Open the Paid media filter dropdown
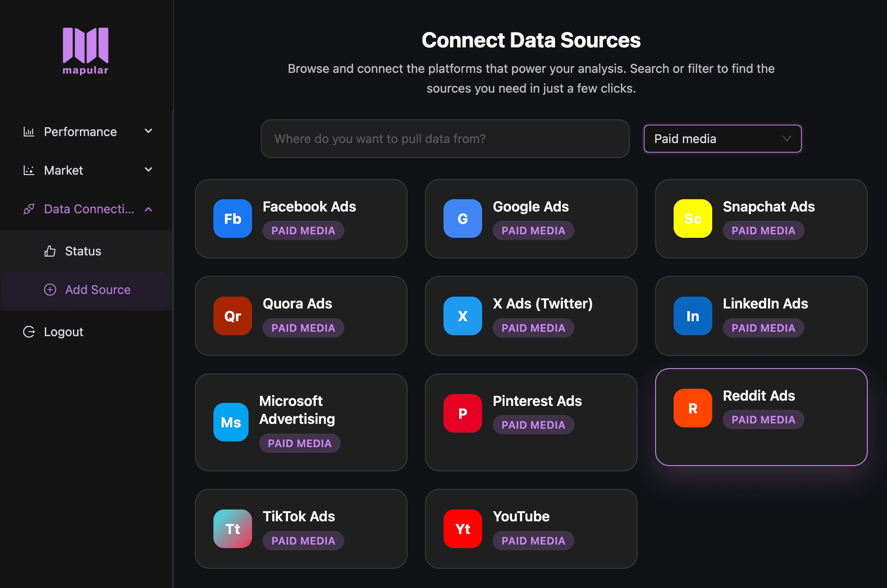Screen dimensions: 887x588 tap(722, 139)
